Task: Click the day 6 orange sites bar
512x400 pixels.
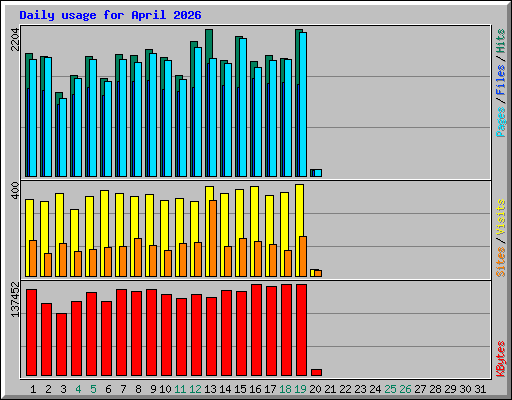Action: tap(108, 262)
